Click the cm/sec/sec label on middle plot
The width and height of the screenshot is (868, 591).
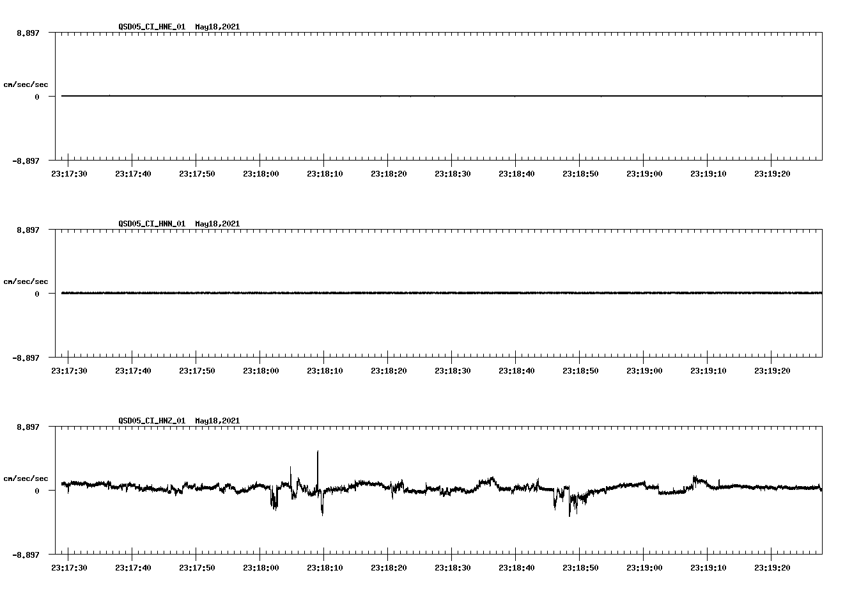tap(26, 281)
